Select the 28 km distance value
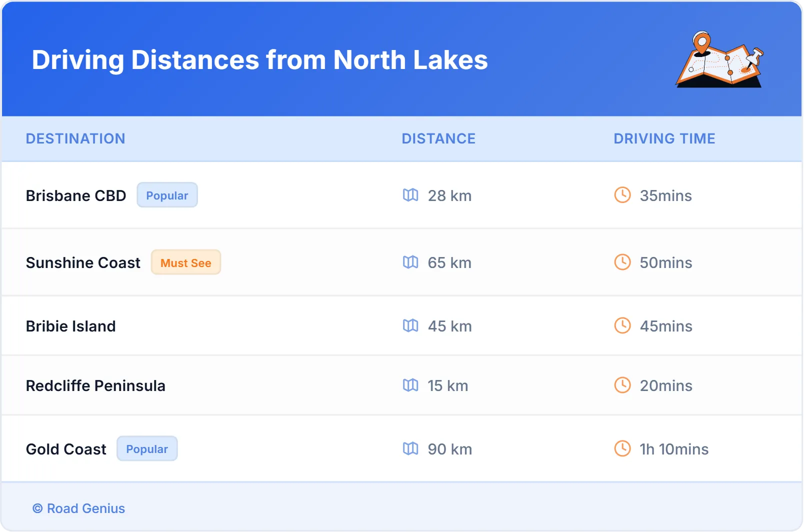The image size is (804, 532). (x=449, y=195)
